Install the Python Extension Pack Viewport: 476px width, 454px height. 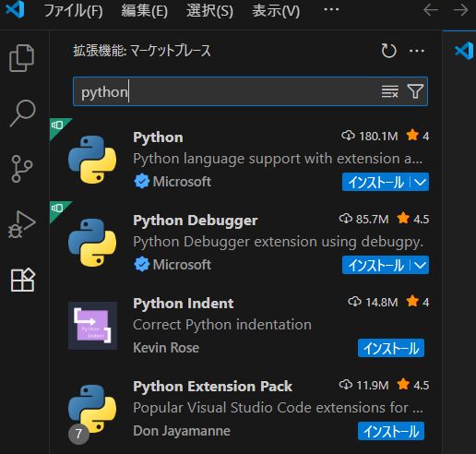point(391,431)
